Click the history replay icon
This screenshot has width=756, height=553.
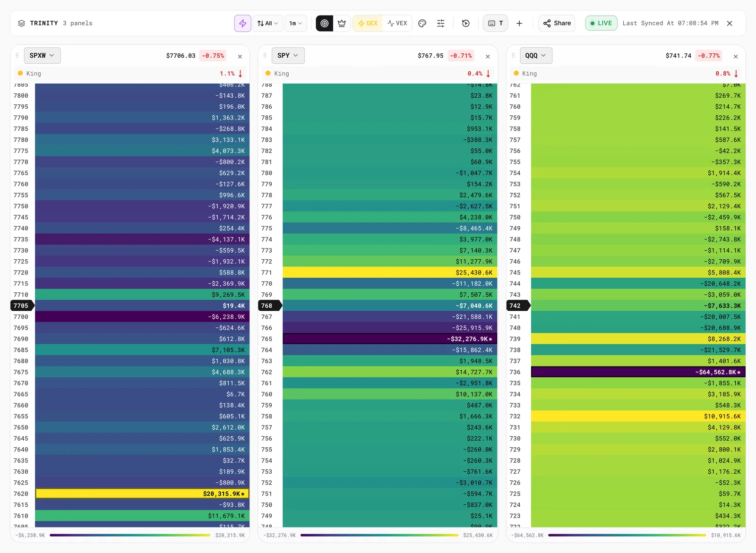pos(466,23)
